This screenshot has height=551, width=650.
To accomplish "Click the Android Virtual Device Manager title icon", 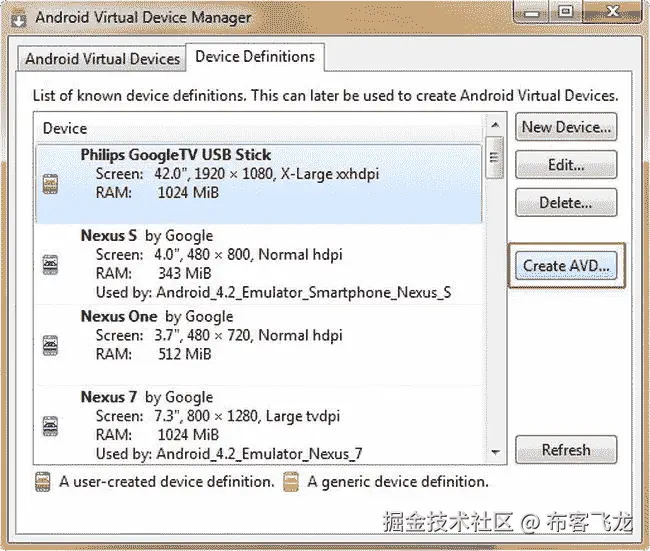I will (x=18, y=19).
